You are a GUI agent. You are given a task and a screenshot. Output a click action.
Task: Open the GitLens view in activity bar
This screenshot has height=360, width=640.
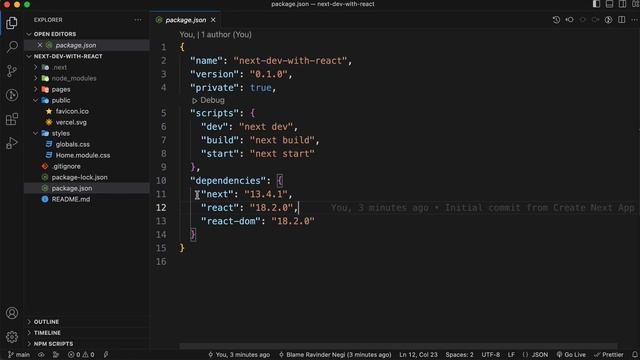click(x=12, y=95)
